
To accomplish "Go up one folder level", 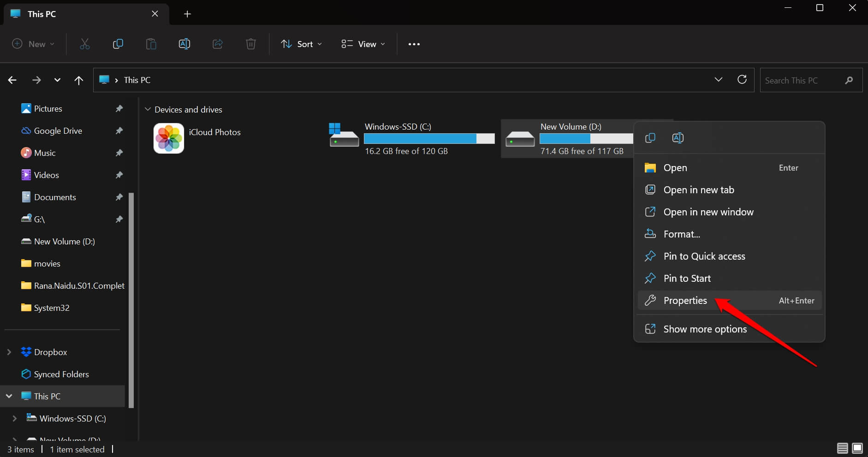I will click(79, 80).
